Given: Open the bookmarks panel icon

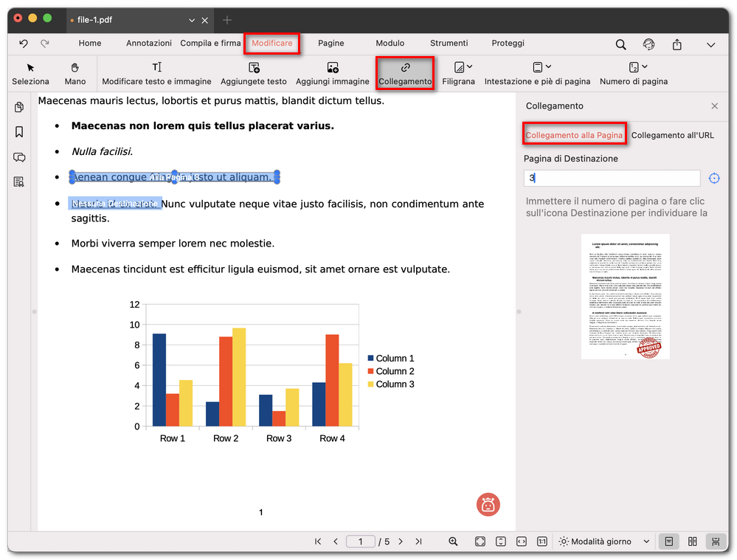Looking at the screenshot, I should pyautogui.click(x=19, y=132).
